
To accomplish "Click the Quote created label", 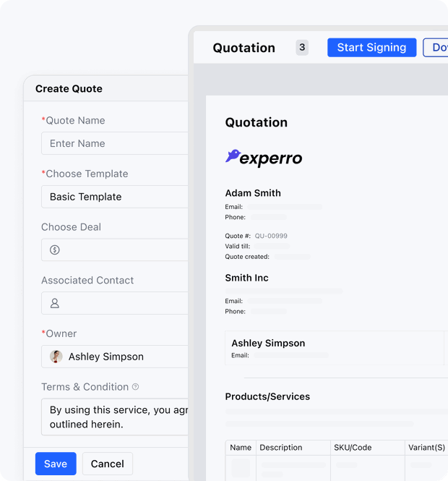I will pyautogui.click(x=247, y=257).
